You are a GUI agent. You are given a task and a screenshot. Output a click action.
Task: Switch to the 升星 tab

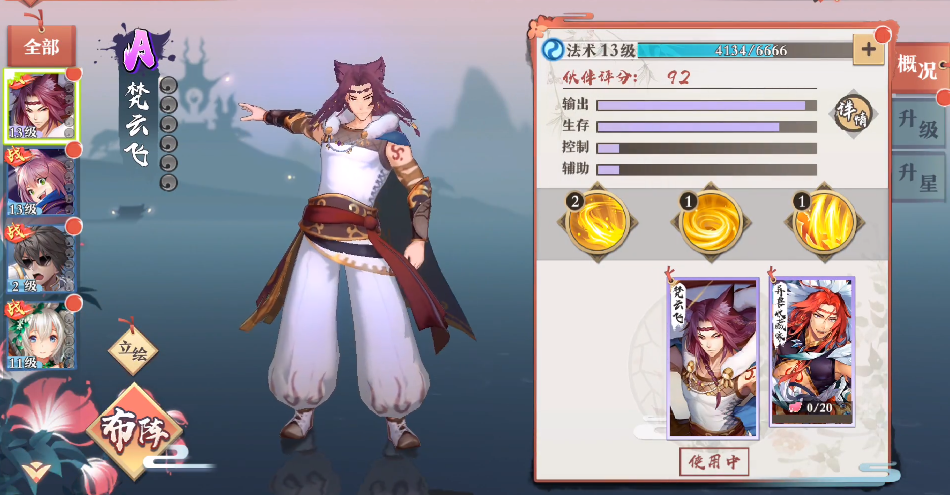pos(919,177)
